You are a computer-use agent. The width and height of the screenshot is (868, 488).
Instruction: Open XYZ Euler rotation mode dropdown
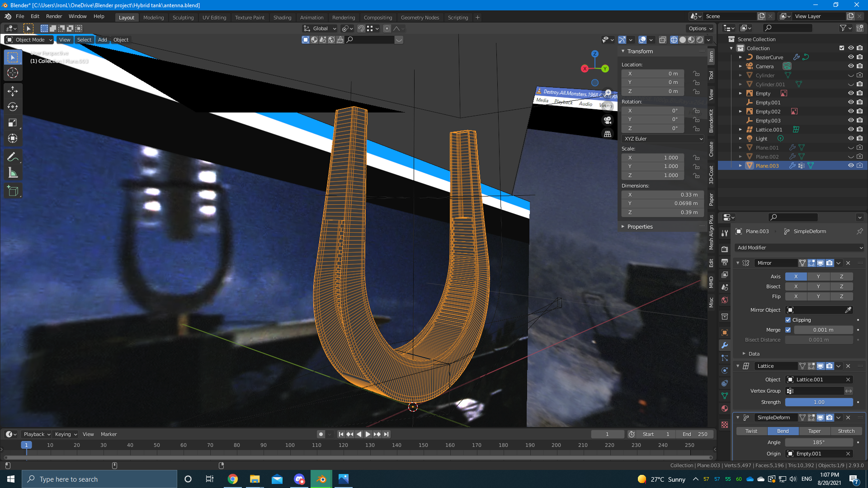[663, 139]
